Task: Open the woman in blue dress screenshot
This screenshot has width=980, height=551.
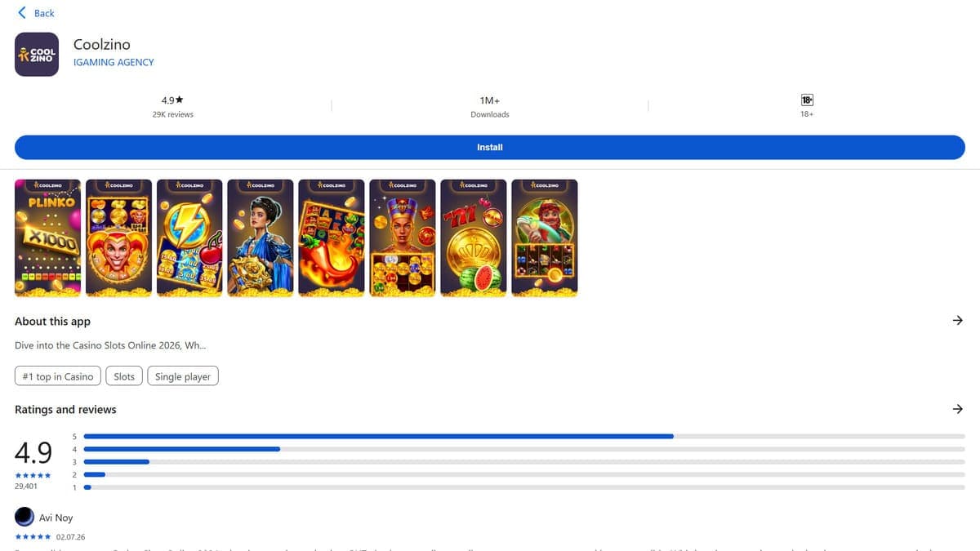Action: tap(261, 238)
